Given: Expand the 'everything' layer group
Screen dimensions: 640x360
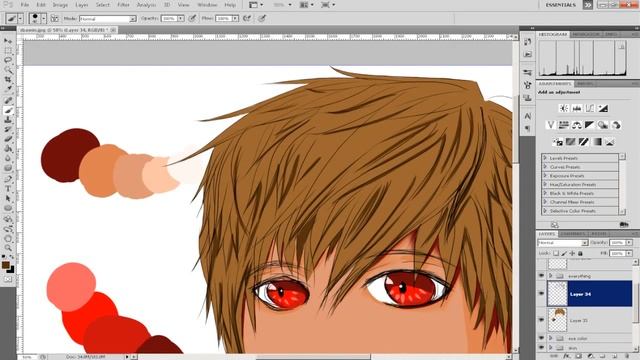Looking at the screenshot, I should tap(550, 276).
